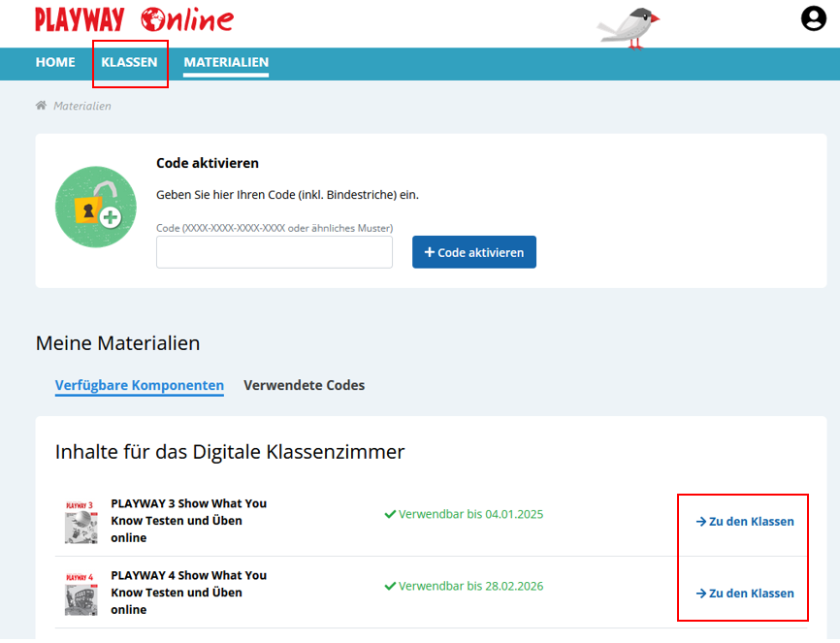The width and height of the screenshot is (840, 643).
Task: Click Verwendbar bis 28.02.2026 status
Action: pos(464,586)
